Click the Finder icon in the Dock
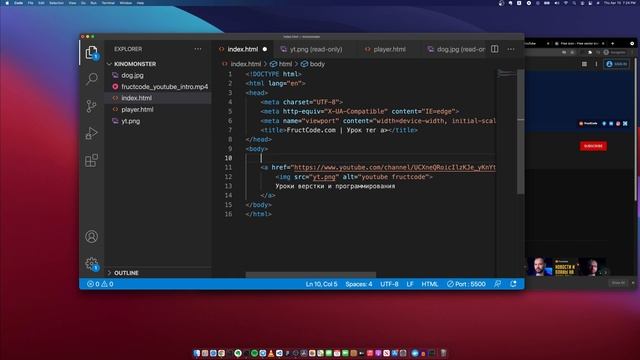The height and width of the screenshot is (360, 640). pos(197,353)
